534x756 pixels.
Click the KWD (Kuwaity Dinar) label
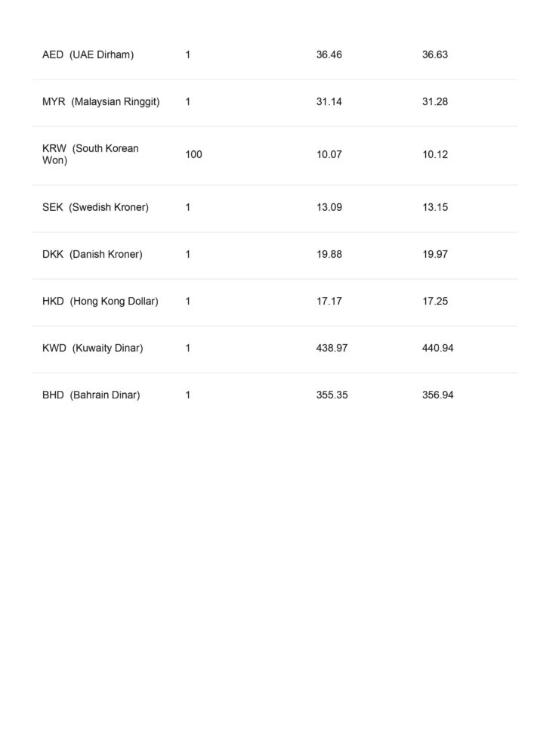(x=92, y=349)
